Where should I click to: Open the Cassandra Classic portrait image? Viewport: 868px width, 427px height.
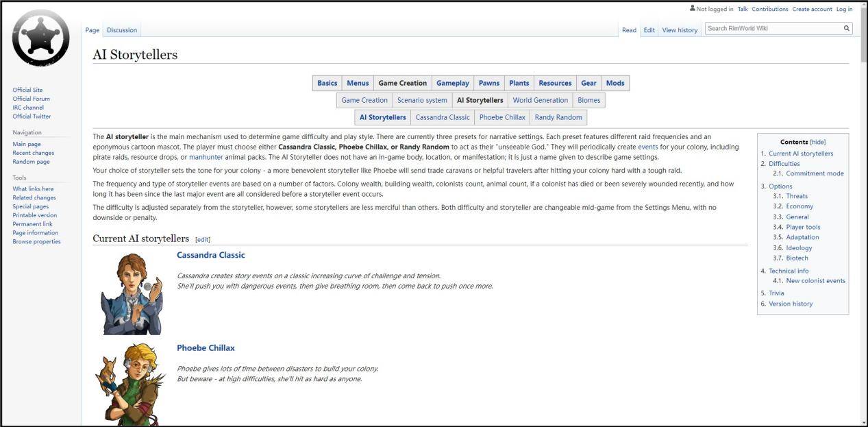(x=132, y=294)
